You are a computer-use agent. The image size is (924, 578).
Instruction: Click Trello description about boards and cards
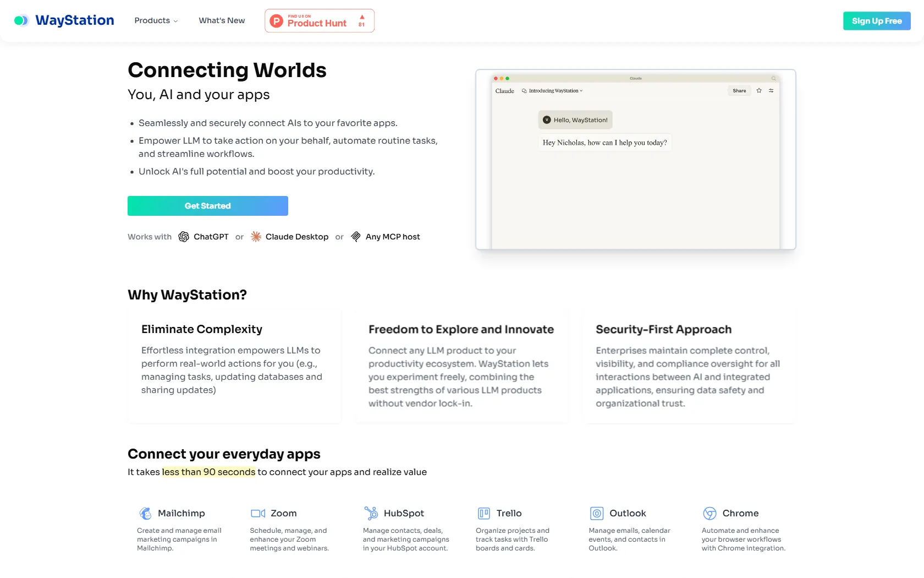pyautogui.click(x=513, y=539)
